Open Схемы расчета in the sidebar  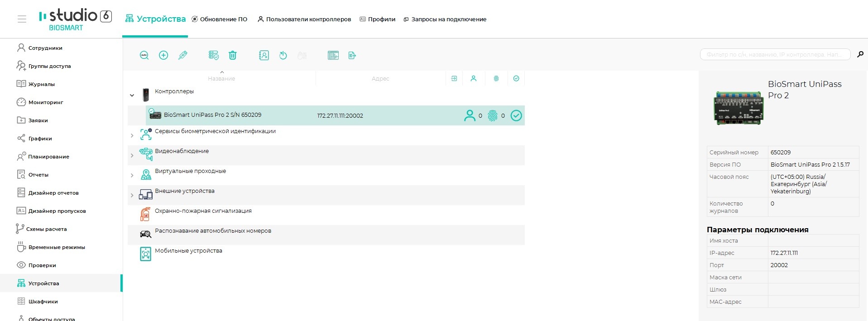(61, 229)
